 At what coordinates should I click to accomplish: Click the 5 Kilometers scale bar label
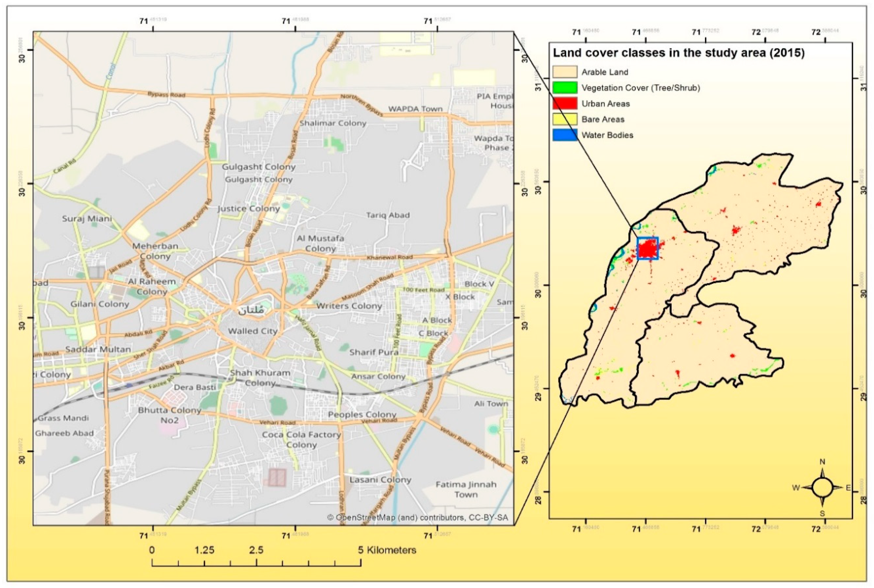387,550
